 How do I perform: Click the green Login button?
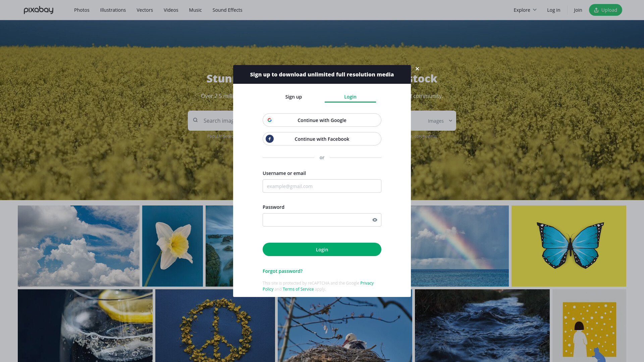coord(322,249)
